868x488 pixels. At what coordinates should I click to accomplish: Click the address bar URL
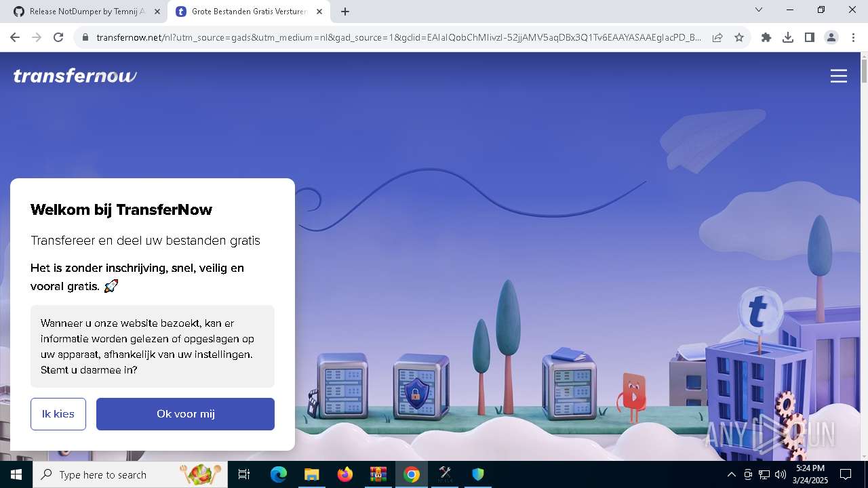tap(399, 38)
